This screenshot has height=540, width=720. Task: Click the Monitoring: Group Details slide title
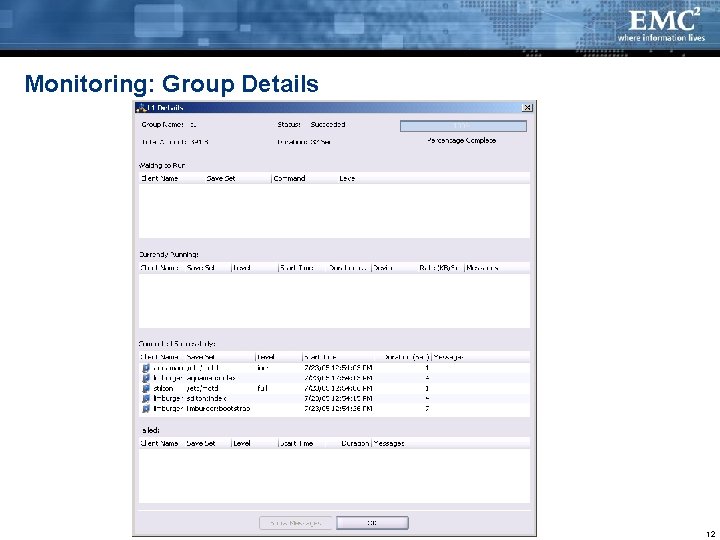[172, 84]
